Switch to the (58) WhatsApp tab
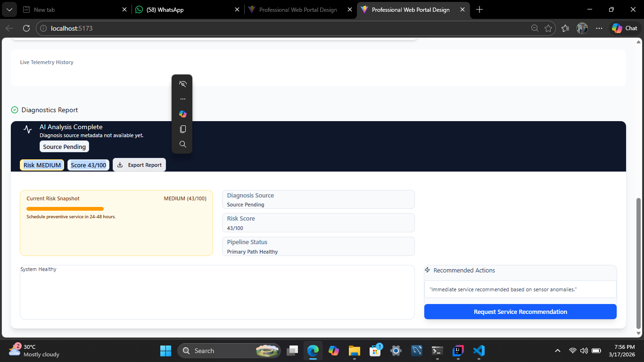Screen dimensions: 644x362 [187, 9]
